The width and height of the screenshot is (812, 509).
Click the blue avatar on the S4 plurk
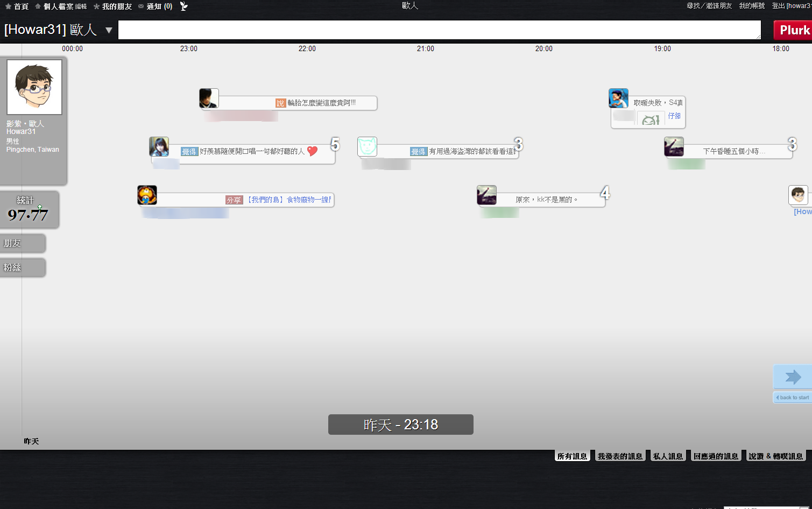(618, 98)
